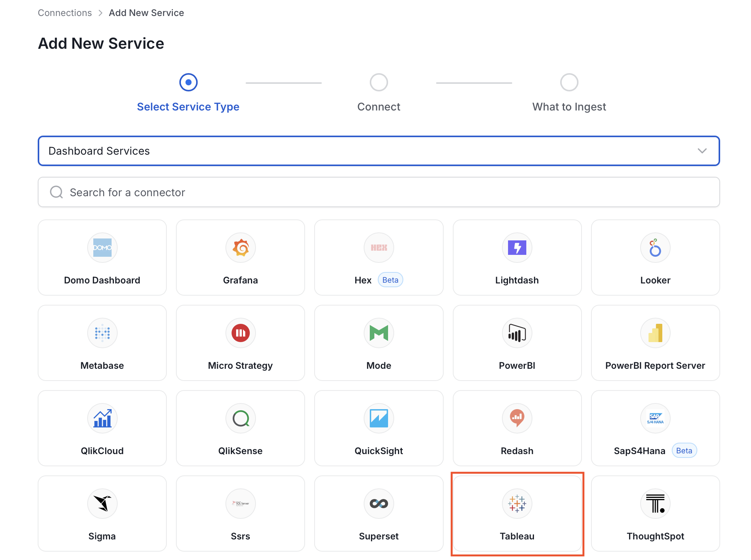The width and height of the screenshot is (751, 560).
Task: Click the Domo Dashboard card label
Action: 102,280
